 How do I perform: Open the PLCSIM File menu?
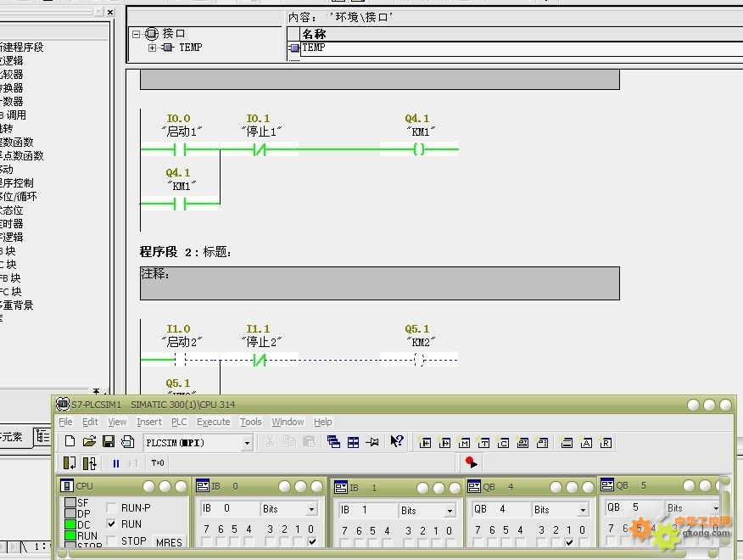click(x=65, y=422)
